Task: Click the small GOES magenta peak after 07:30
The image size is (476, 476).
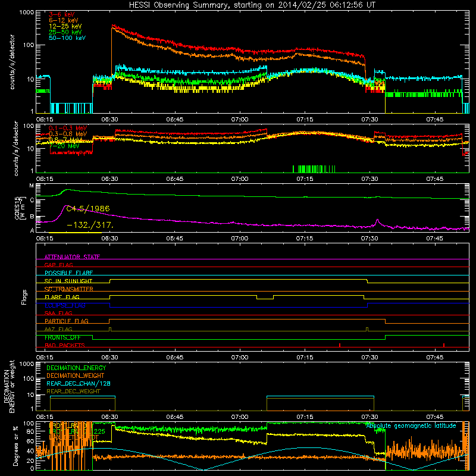Action: 377,221
